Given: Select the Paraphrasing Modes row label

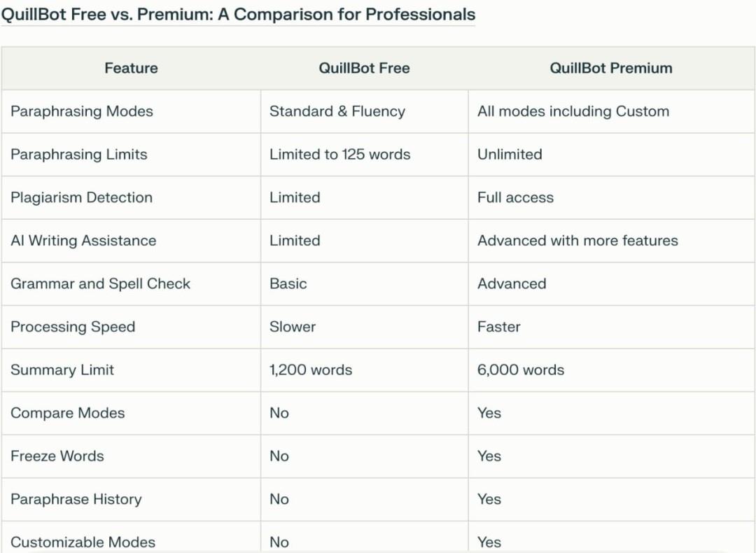Looking at the screenshot, I should coord(82,111).
